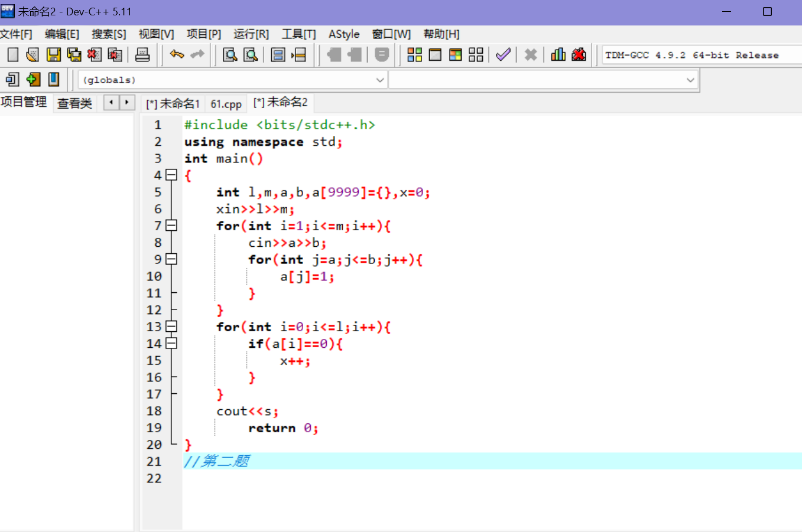Collapse the if block fold at line 14
The width and height of the screenshot is (802, 532).
pyautogui.click(x=171, y=343)
